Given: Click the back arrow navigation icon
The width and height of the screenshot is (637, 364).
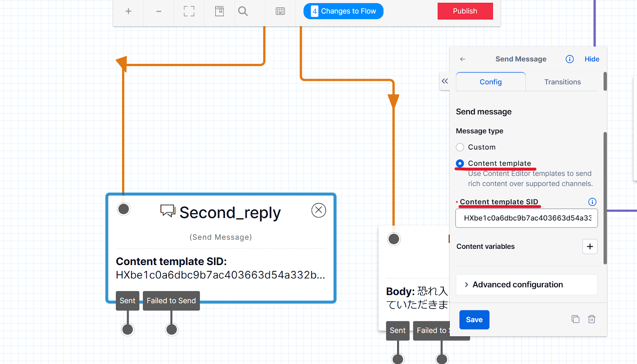Looking at the screenshot, I should pos(463,59).
